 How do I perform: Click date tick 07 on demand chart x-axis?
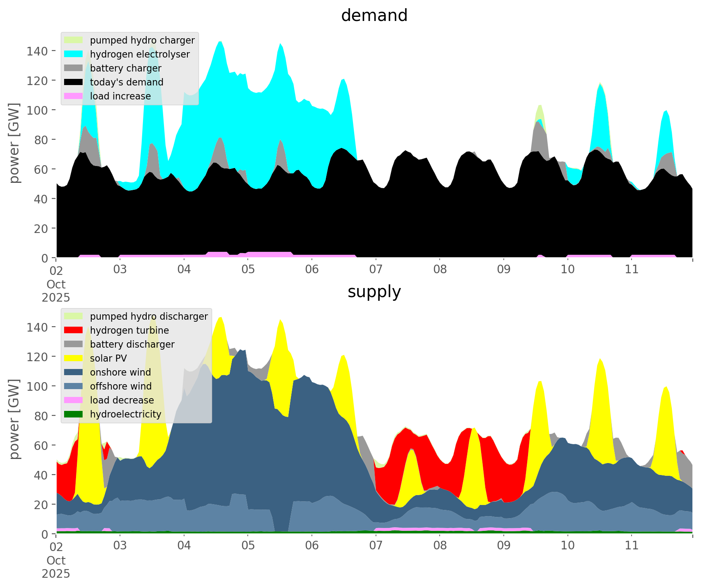point(376,270)
